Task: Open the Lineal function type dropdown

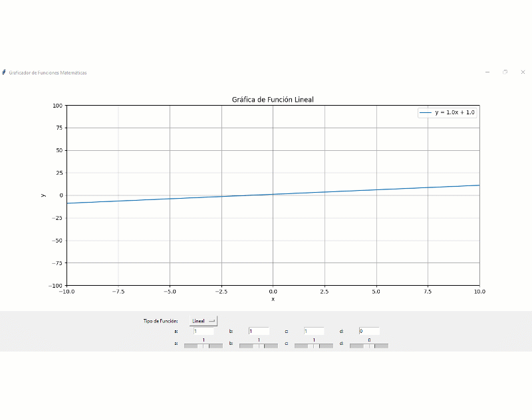Action: pos(203,321)
